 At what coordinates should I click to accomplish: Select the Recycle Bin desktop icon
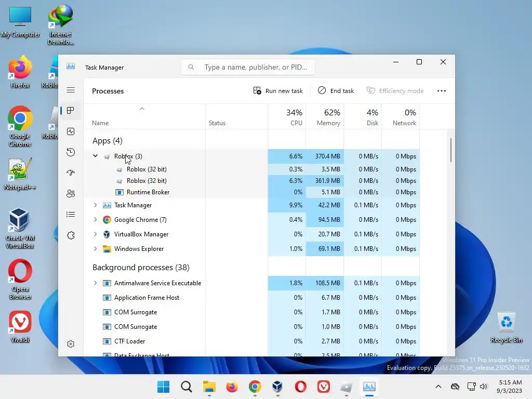tap(506, 327)
